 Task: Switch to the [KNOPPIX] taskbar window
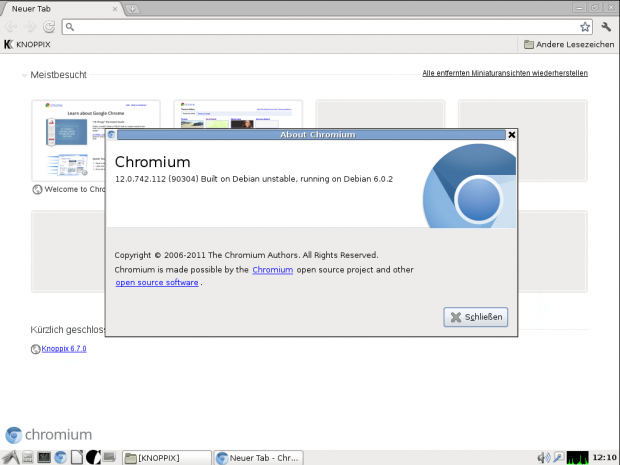point(166,458)
